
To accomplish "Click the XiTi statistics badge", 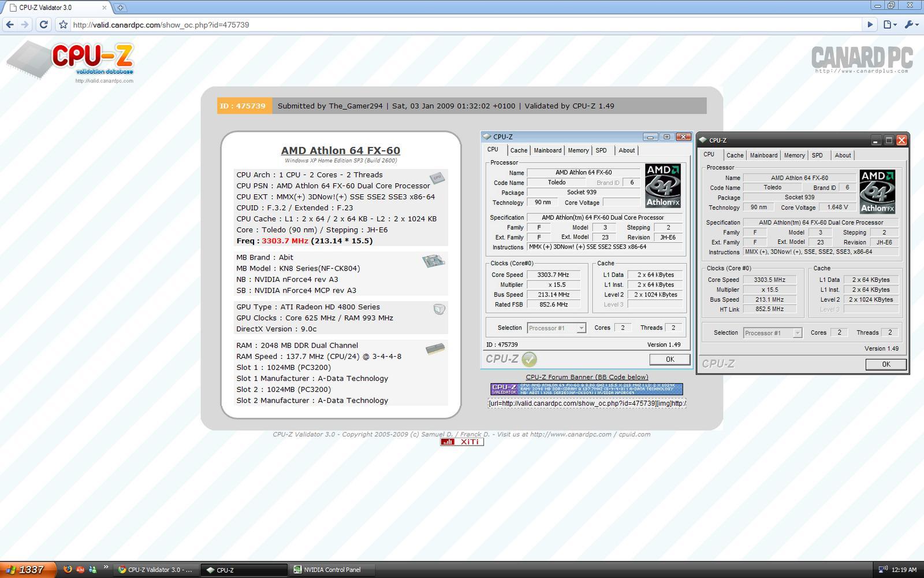I will [462, 442].
